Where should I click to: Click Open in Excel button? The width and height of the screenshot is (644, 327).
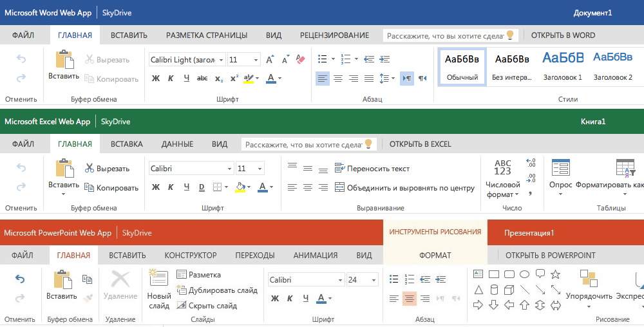point(420,144)
